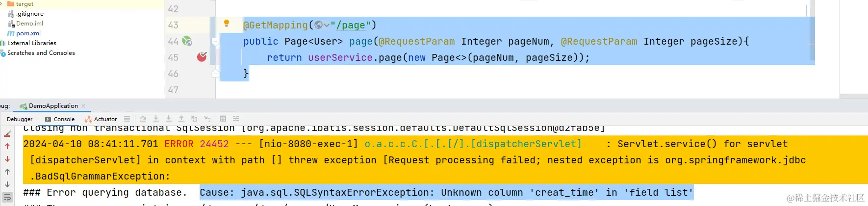Select the .gitignore file

coord(29,14)
